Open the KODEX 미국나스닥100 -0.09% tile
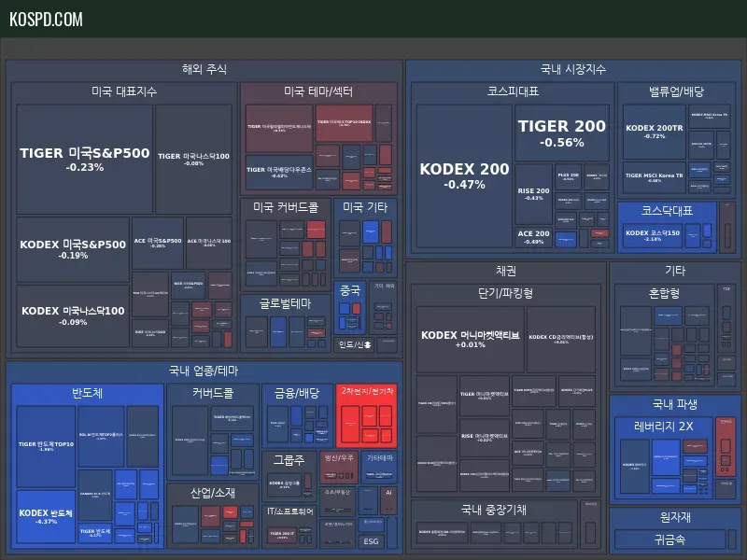The width and height of the screenshot is (747, 560). coord(73,315)
